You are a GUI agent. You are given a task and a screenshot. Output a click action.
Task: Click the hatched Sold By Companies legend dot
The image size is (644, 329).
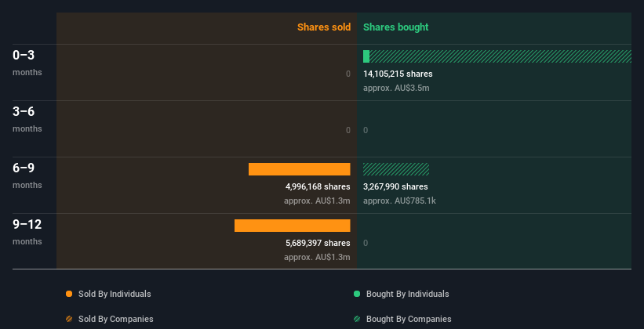[69, 319]
